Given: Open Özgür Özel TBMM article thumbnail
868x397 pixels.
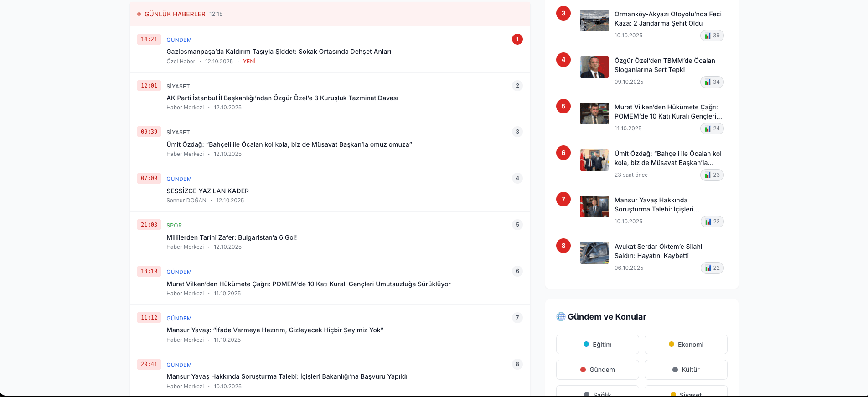Looking at the screenshot, I should coord(594,67).
